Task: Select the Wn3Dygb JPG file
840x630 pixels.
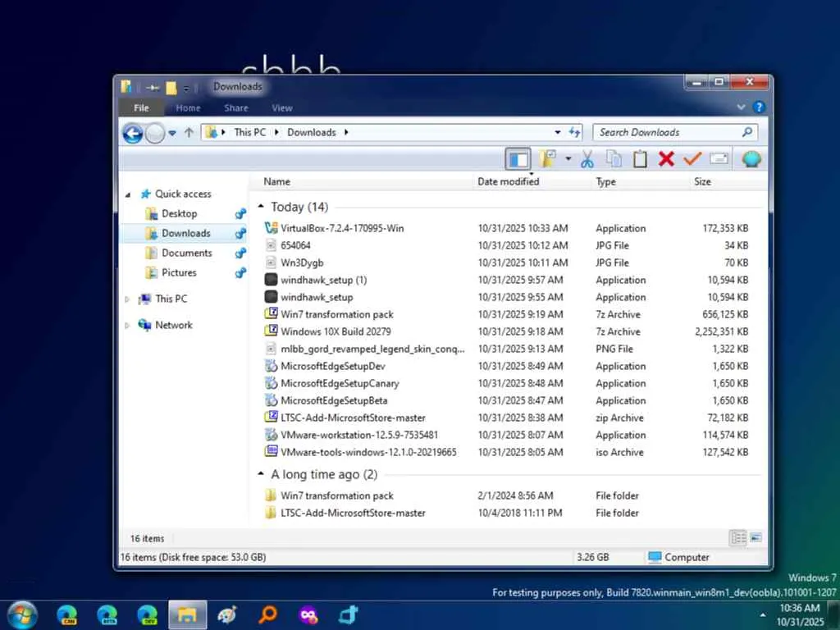Action: pos(302,262)
